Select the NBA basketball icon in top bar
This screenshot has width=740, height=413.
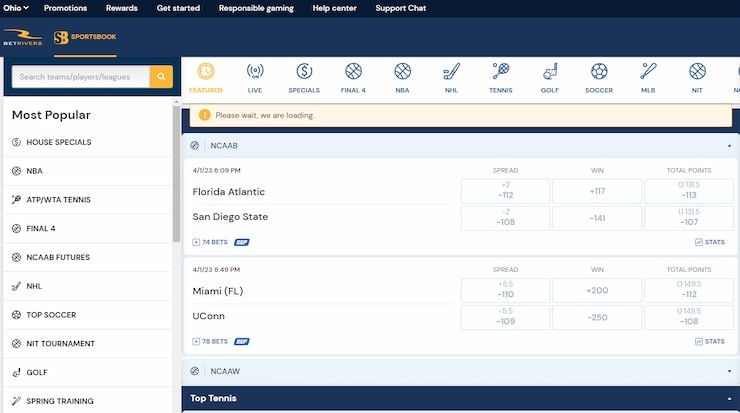tap(403, 72)
